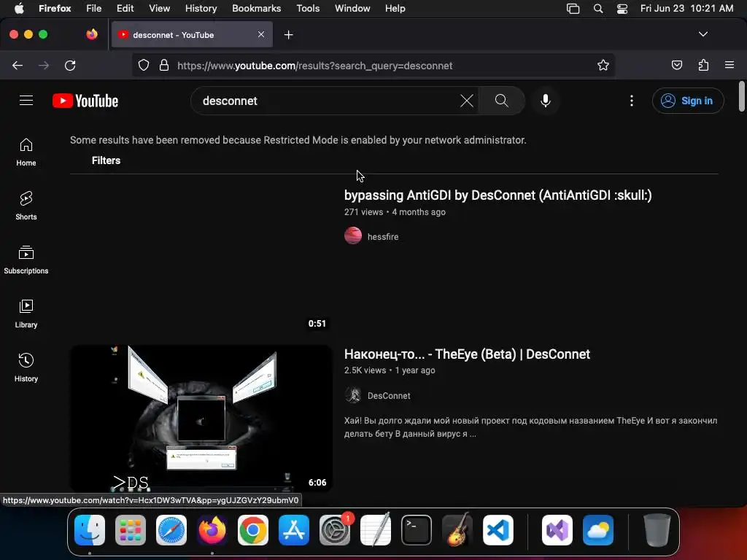Screen dimensions: 747x560
Task: Open the Home sidebar item
Action: 26,152
